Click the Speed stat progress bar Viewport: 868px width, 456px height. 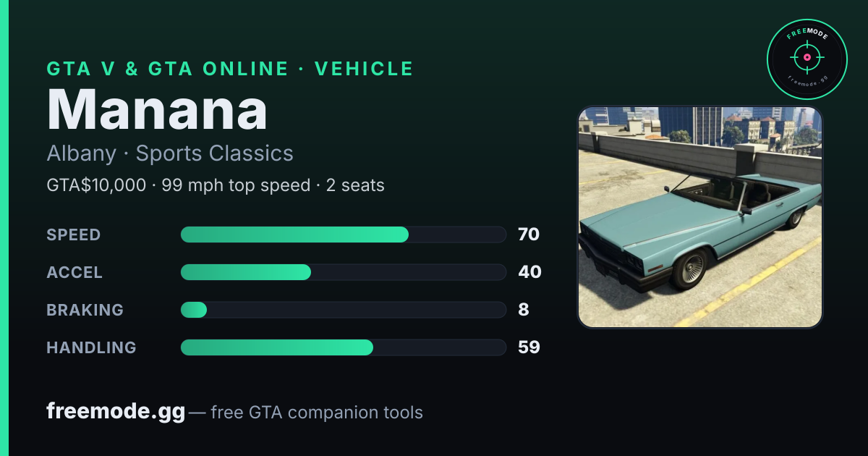[x=343, y=235]
